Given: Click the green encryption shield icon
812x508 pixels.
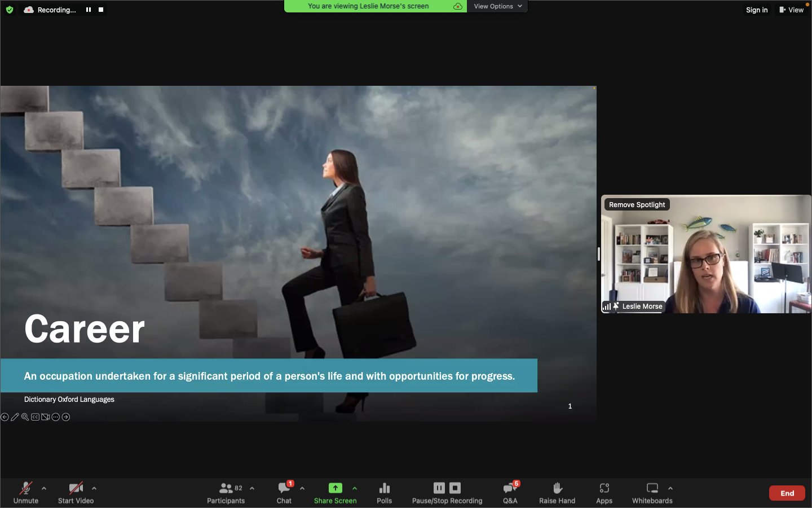Looking at the screenshot, I should coord(10,10).
